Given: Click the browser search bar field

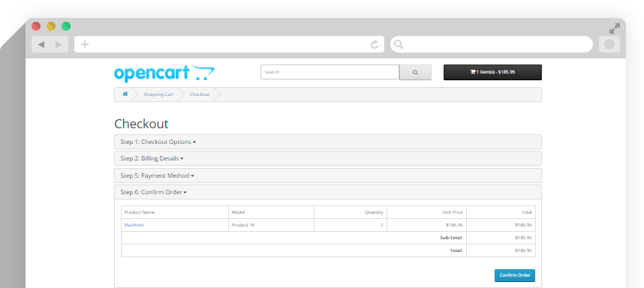Looking at the screenshot, I should pos(492,44).
